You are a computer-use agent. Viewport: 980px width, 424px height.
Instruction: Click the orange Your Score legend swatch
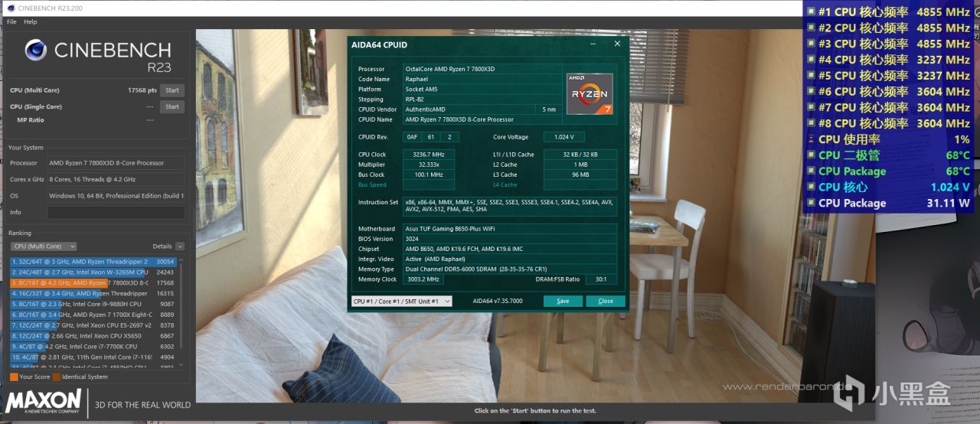(x=14, y=377)
